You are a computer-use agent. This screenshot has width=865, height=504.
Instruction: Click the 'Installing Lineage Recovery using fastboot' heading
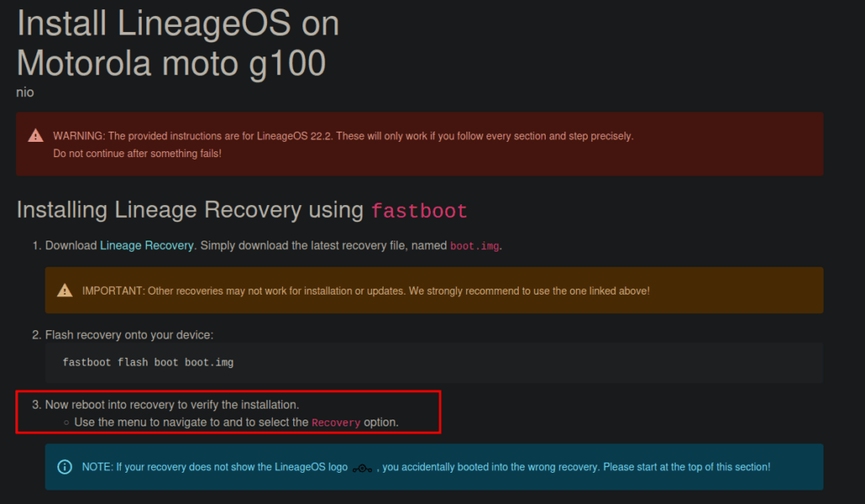242,210
